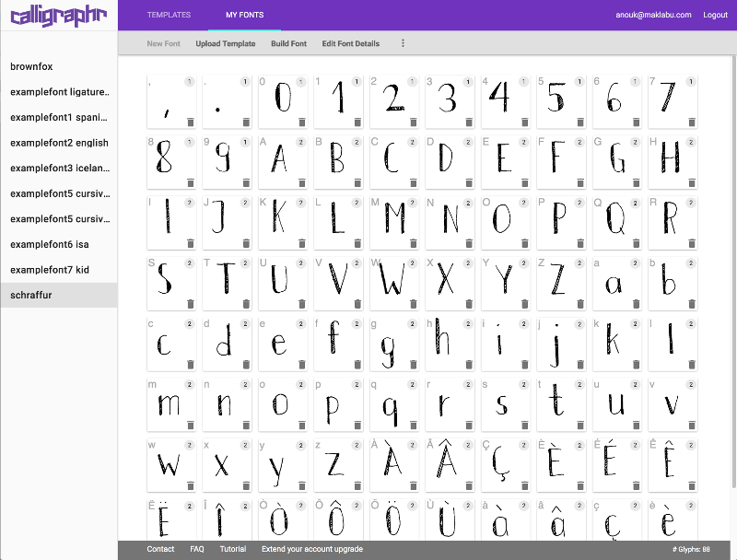Delete the lowercase w glyph
The width and height of the screenshot is (737, 560).
pos(191,485)
